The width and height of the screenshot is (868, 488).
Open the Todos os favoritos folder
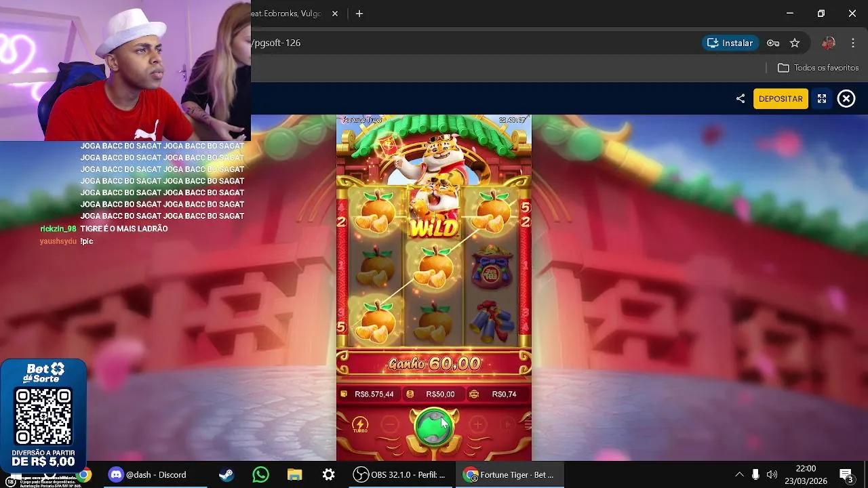[x=818, y=68]
